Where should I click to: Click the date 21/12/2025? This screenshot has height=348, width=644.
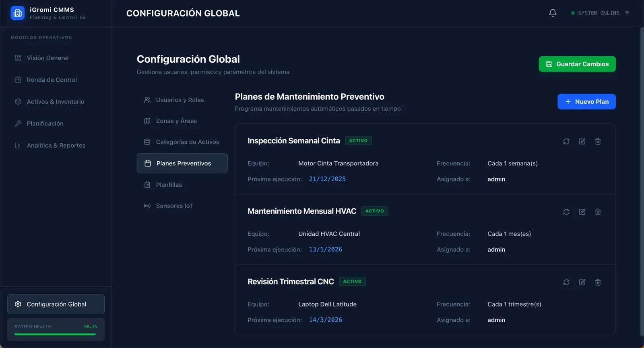pos(327,179)
